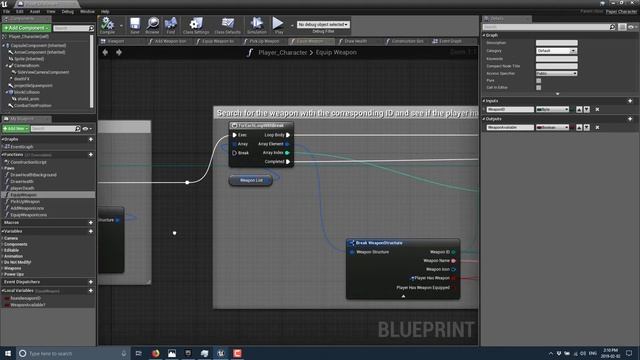This screenshot has width=640, height=360.
Task: Add a new input with the Inputs plus
Action: coord(630,101)
